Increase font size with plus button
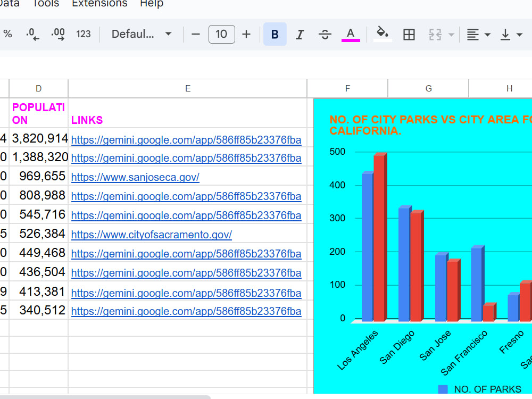The width and height of the screenshot is (532, 399). (246, 34)
